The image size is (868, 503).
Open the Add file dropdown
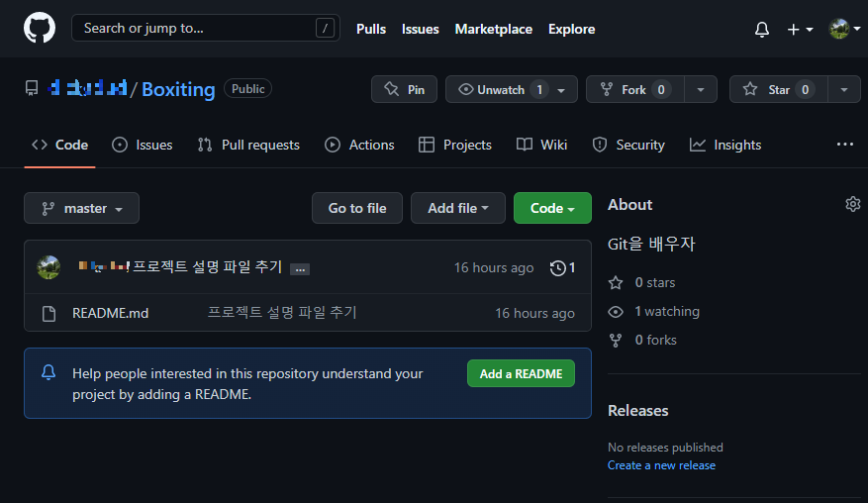(x=458, y=208)
